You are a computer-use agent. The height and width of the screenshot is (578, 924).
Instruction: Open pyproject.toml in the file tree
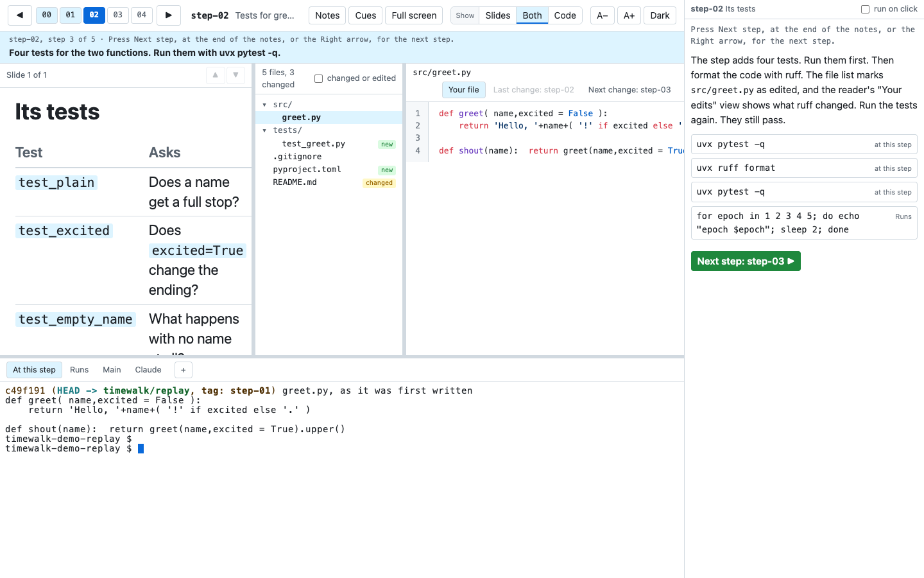[329, 170]
